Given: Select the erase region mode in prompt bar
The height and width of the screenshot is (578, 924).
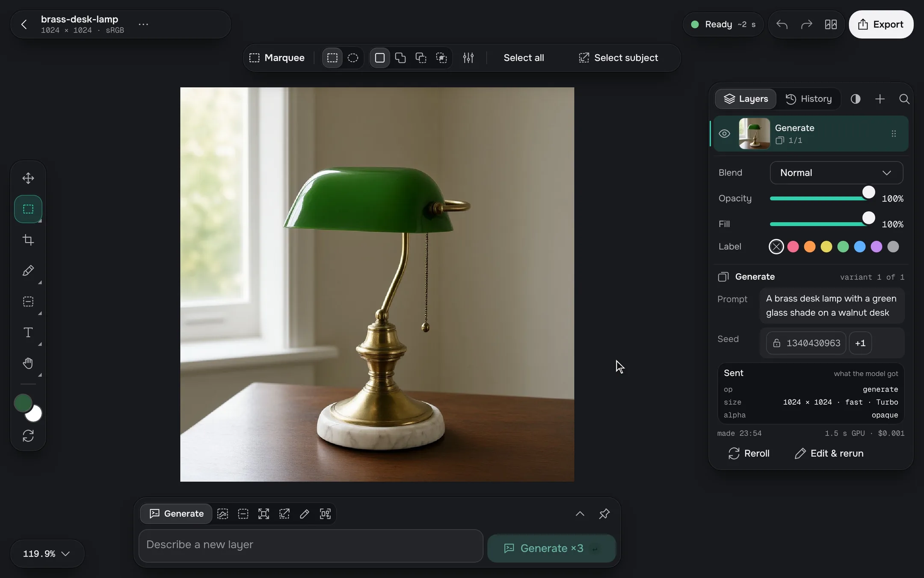Looking at the screenshot, I should click(243, 514).
